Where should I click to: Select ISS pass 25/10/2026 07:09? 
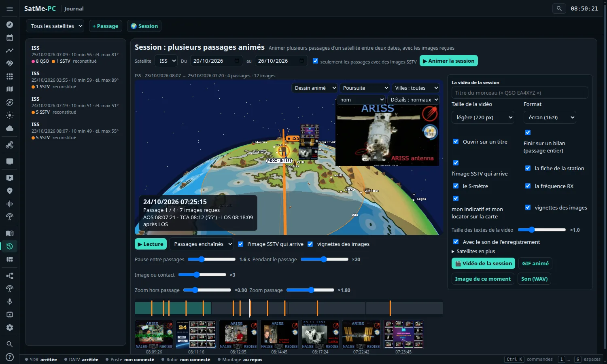[76, 54]
